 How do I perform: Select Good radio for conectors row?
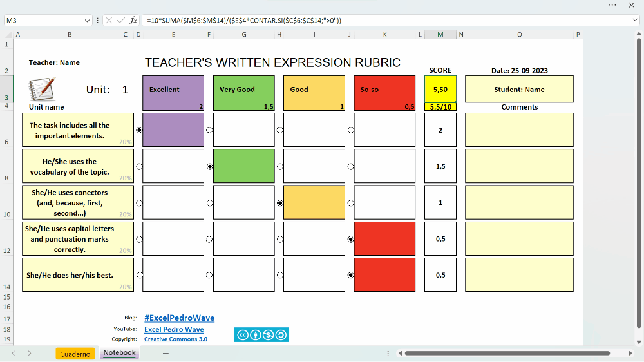coord(280,203)
